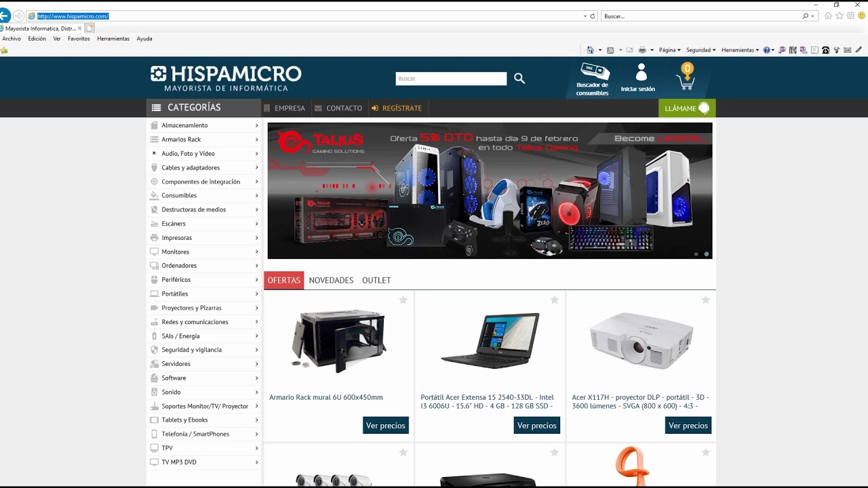Open the EMPRESA link
Screen dimensions: 868x488
pos(285,108)
